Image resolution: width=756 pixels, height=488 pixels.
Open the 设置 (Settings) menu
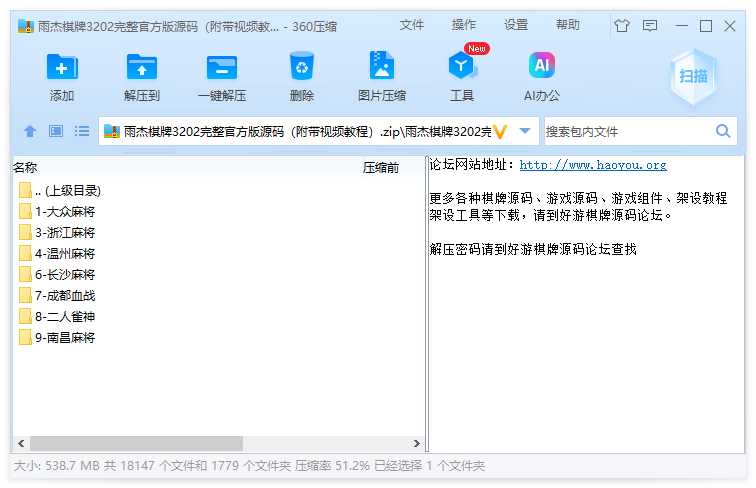(516, 25)
